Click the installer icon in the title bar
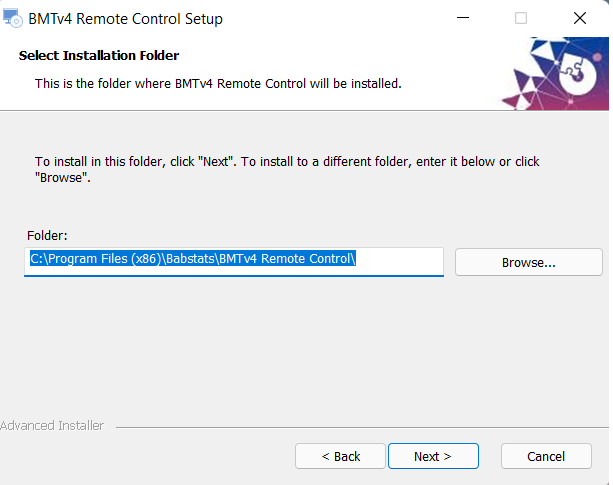The image size is (613, 485). coord(13,18)
